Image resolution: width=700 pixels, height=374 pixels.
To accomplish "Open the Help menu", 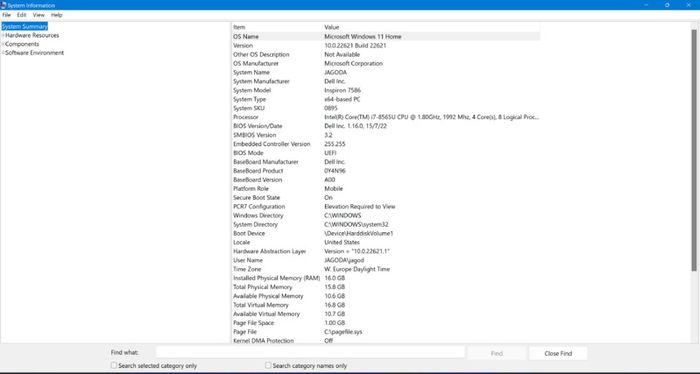I will click(56, 15).
